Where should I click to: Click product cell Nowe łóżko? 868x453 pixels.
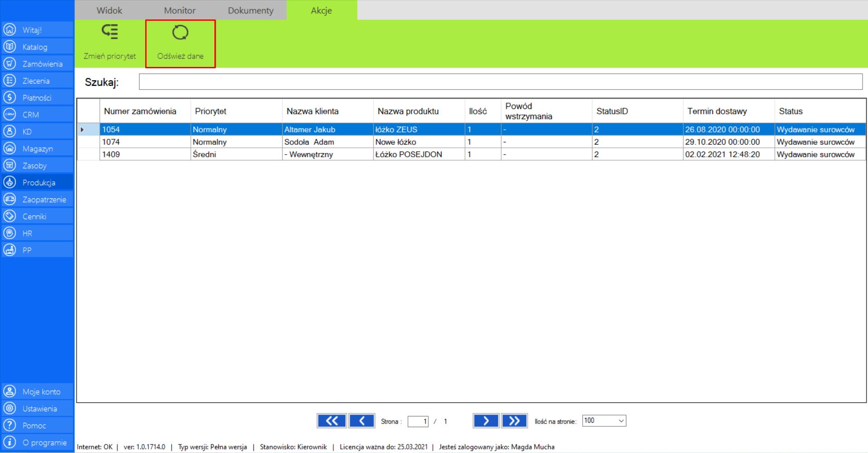[x=419, y=142]
